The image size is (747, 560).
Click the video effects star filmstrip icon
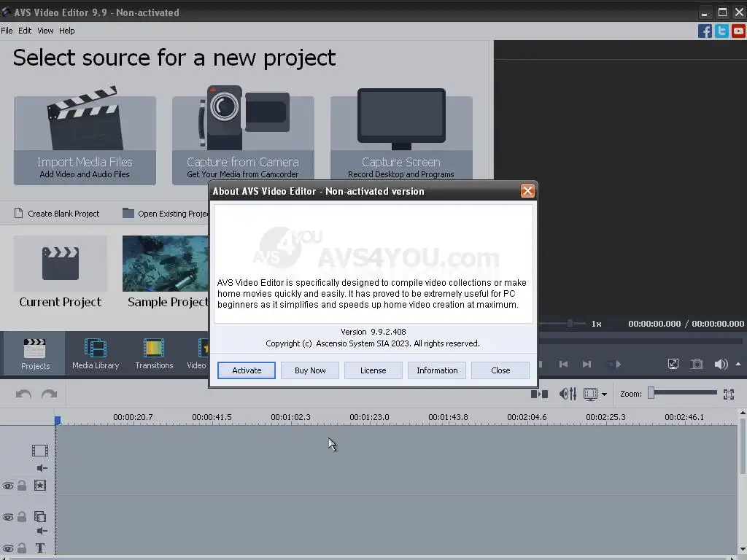(40, 485)
